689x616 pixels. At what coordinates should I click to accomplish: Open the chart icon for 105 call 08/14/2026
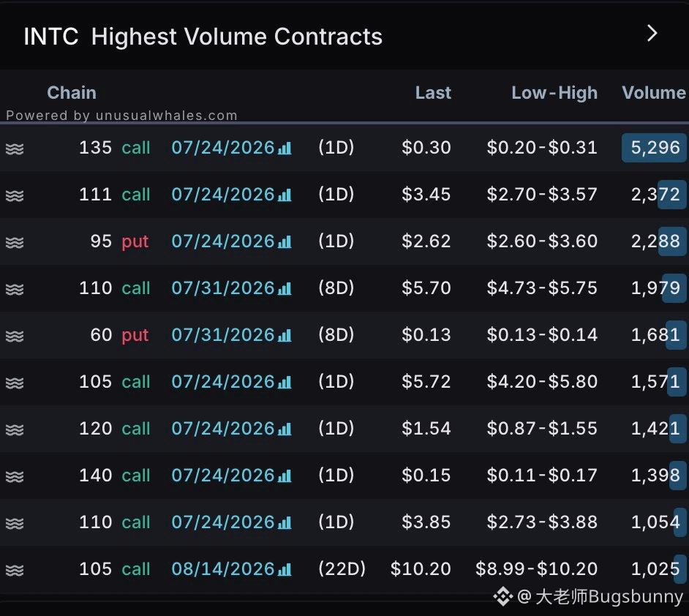pos(285,569)
